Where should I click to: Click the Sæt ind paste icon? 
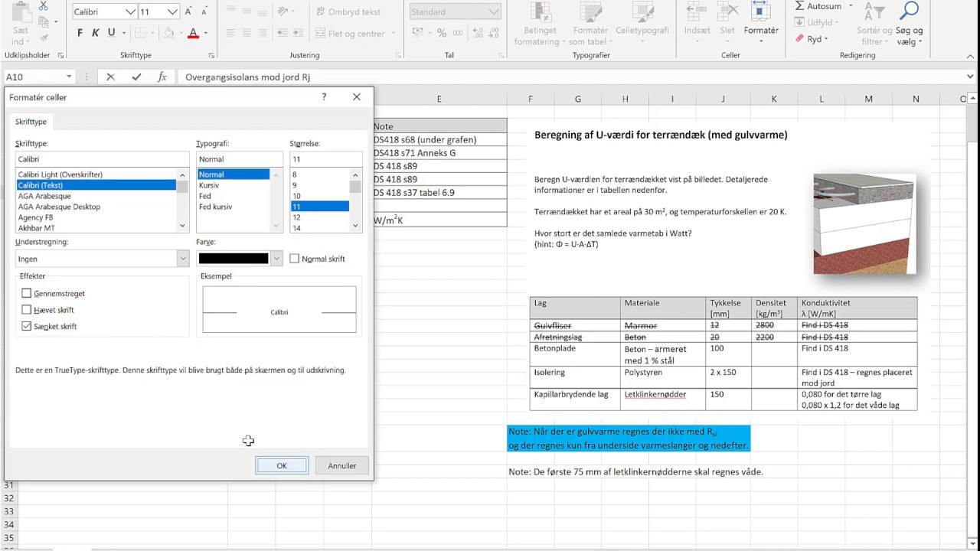[x=21, y=12]
